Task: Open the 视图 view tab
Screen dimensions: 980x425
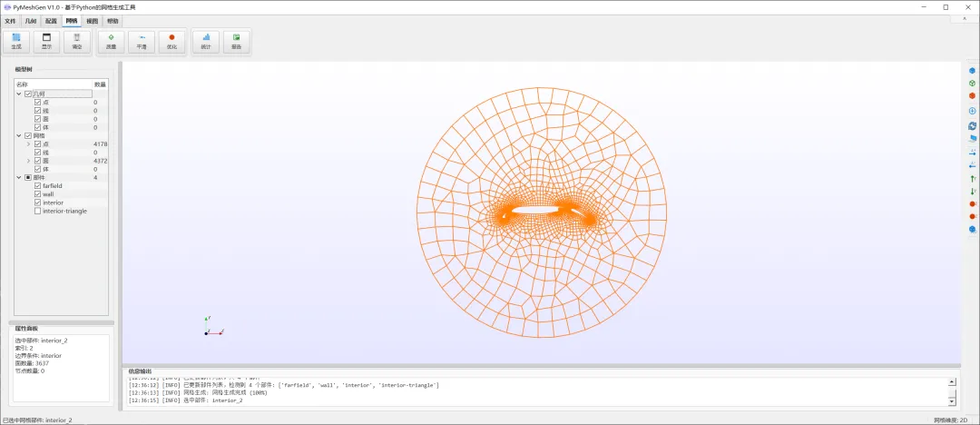Action: click(x=93, y=21)
